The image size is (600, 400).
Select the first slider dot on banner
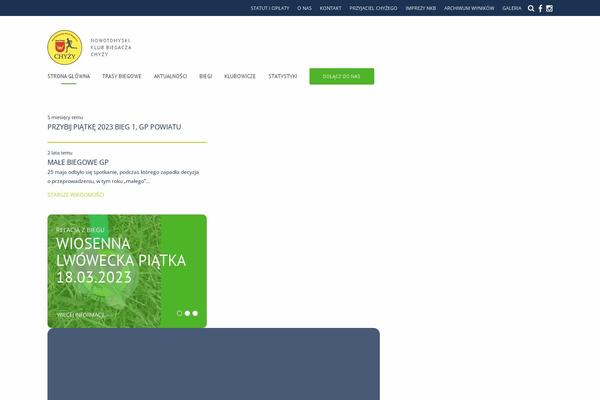(x=179, y=313)
